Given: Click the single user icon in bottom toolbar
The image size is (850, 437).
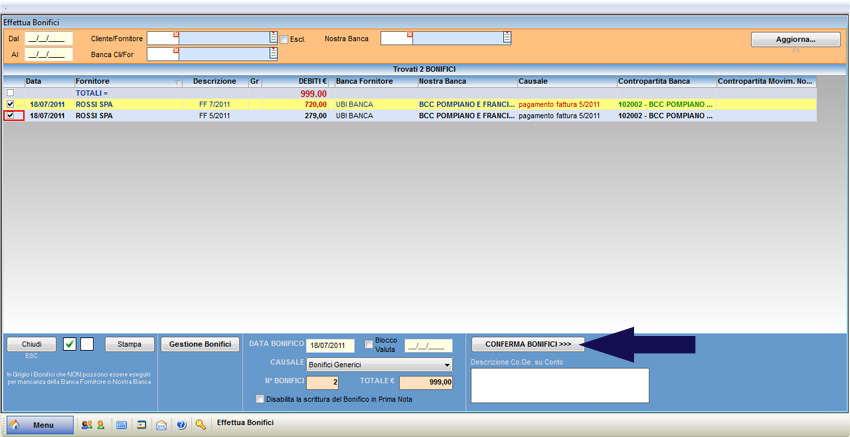Looking at the screenshot, I should (x=100, y=425).
